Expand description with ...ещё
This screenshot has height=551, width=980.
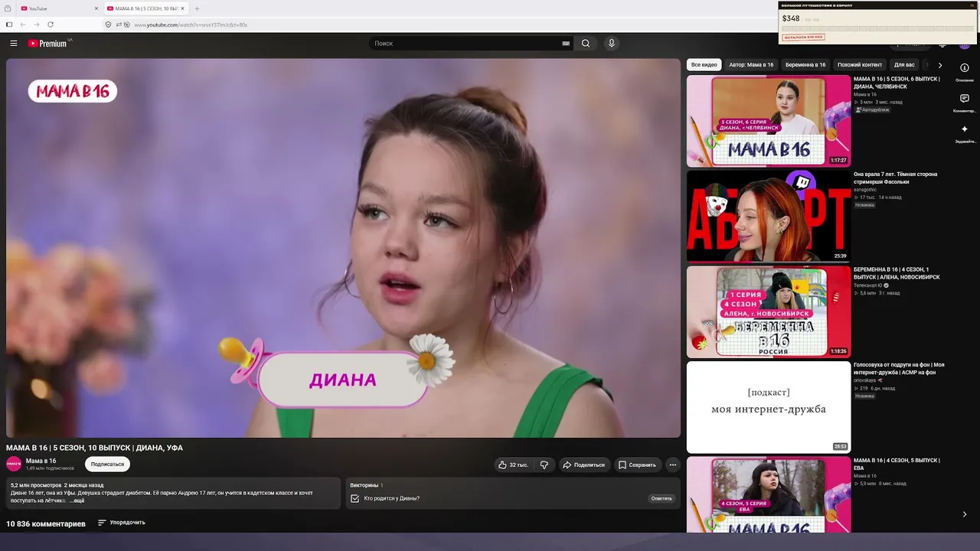(x=77, y=500)
